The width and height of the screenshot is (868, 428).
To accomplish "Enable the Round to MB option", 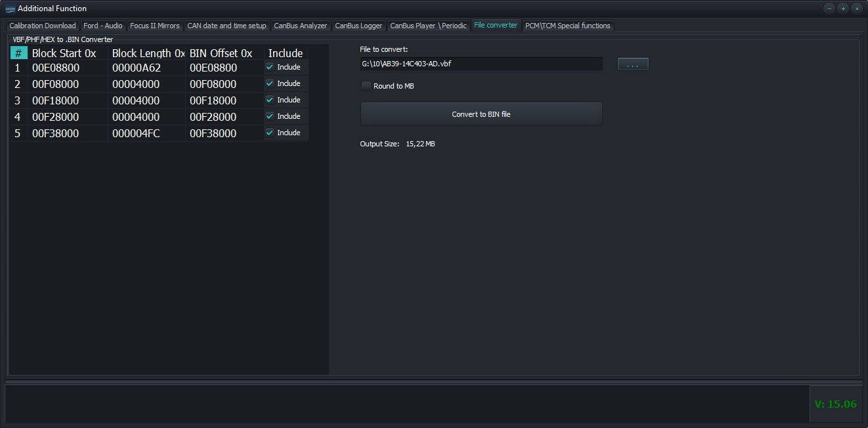I will (x=366, y=86).
